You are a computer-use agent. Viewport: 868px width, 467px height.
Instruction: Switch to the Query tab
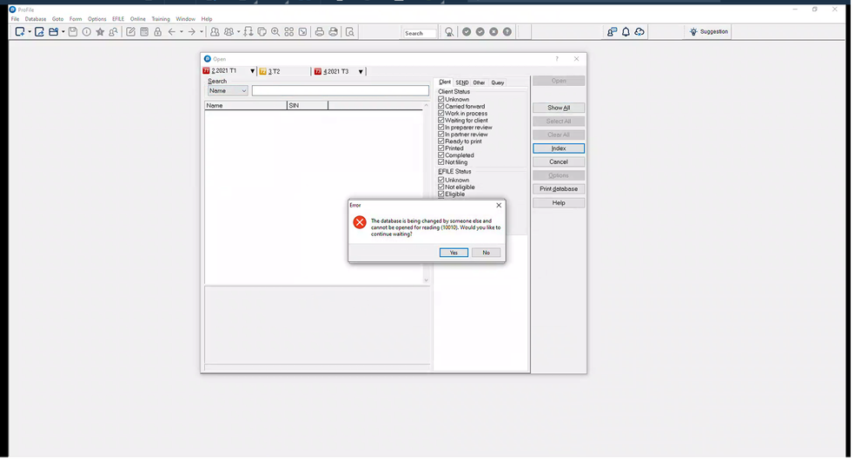pos(498,82)
